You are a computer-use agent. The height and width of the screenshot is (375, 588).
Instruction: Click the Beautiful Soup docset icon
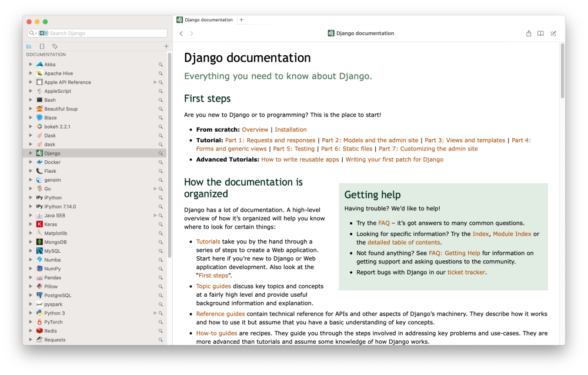(x=39, y=109)
